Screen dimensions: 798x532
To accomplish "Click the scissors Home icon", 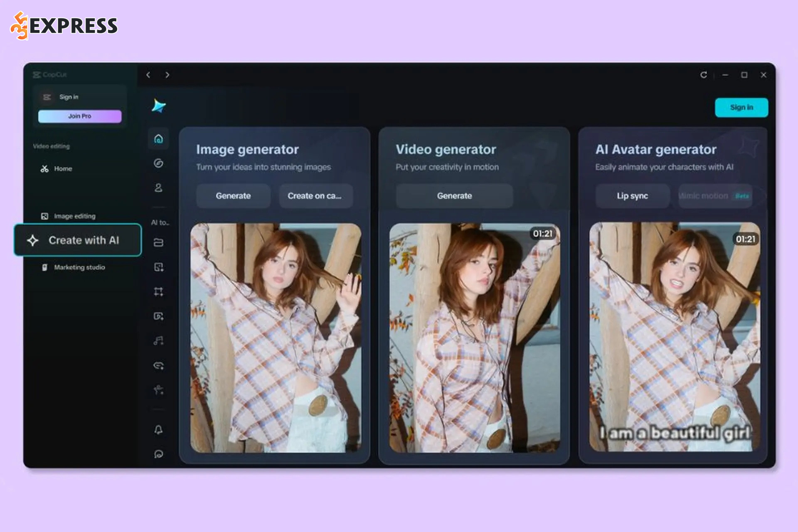I will click(44, 169).
